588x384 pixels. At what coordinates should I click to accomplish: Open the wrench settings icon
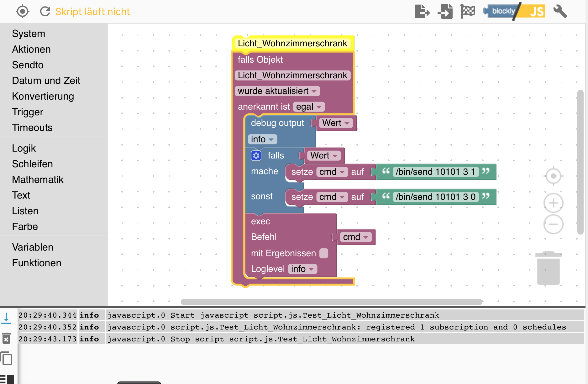(x=560, y=12)
